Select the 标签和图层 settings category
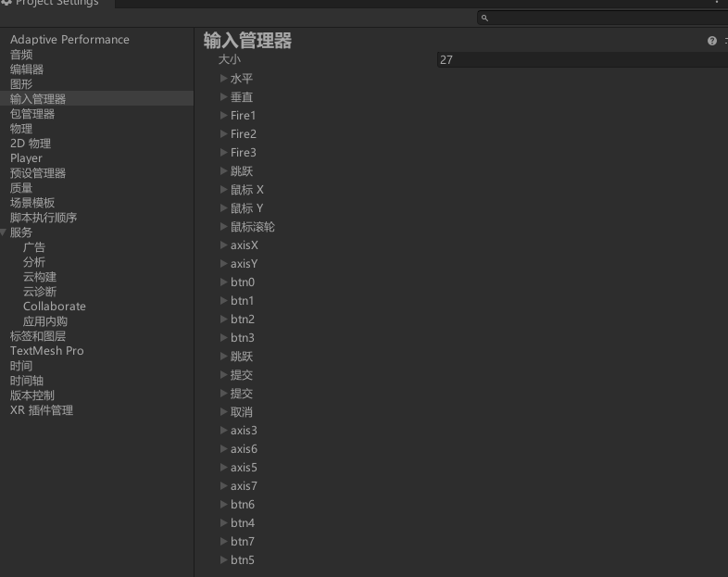 (38, 336)
